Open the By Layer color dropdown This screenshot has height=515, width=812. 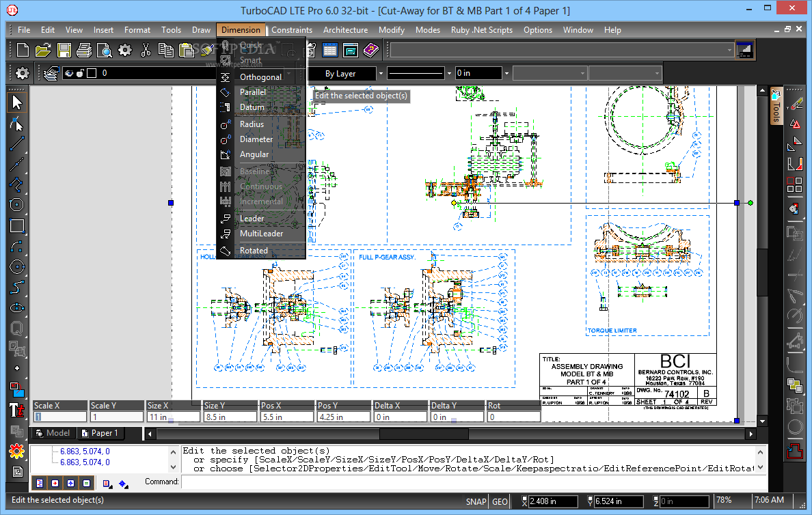[381, 74]
